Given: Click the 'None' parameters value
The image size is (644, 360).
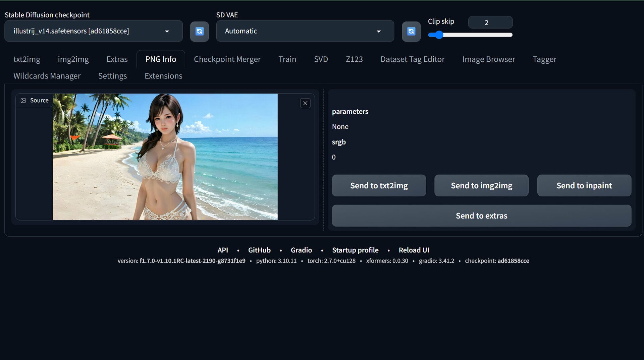Looking at the screenshot, I should [340, 127].
